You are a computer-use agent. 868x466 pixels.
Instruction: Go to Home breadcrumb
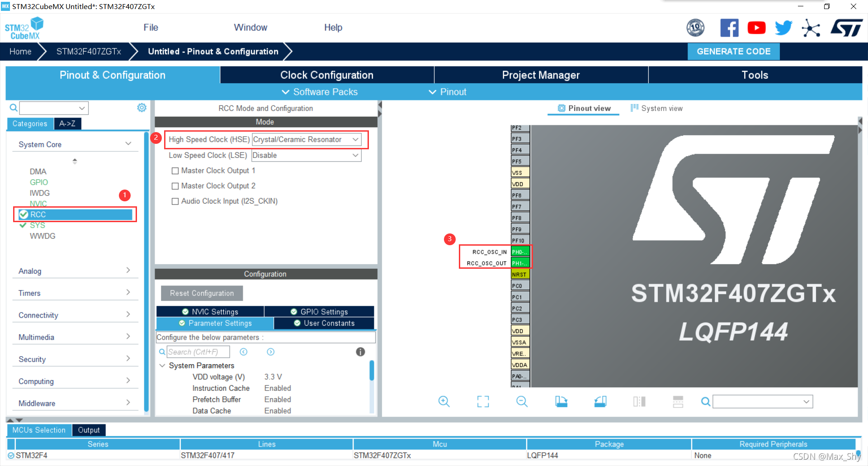pos(20,52)
